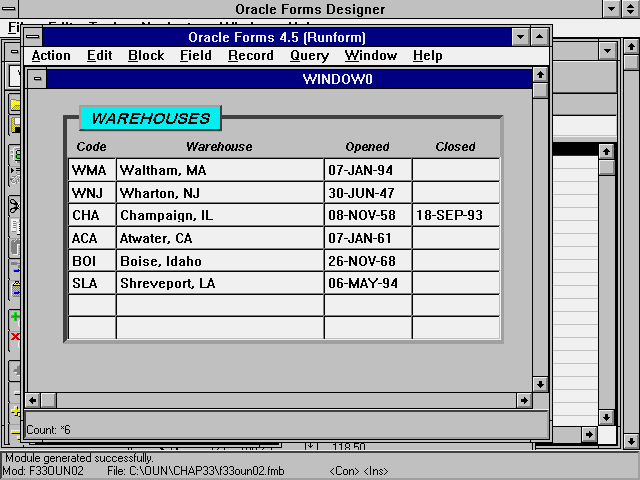
Task: Select the 26-NOV-68 opened date field
Action: click(368, 261)
